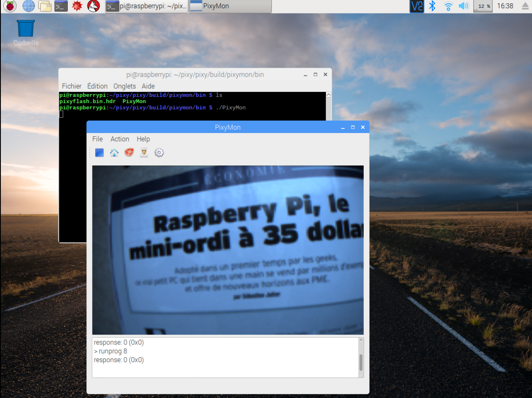Open the volume control speaker icon
The image size is (532, 398).
(463, 6)
